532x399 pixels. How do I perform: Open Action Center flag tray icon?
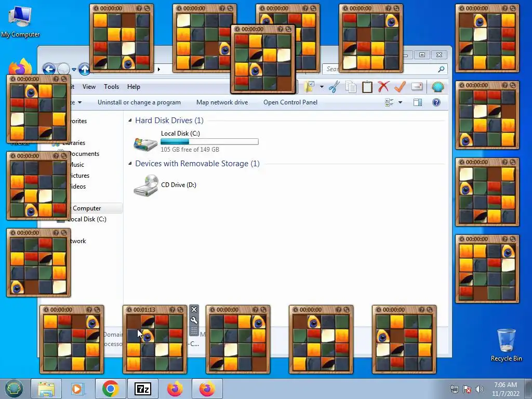pyautogui.click(x=467, y=389)
